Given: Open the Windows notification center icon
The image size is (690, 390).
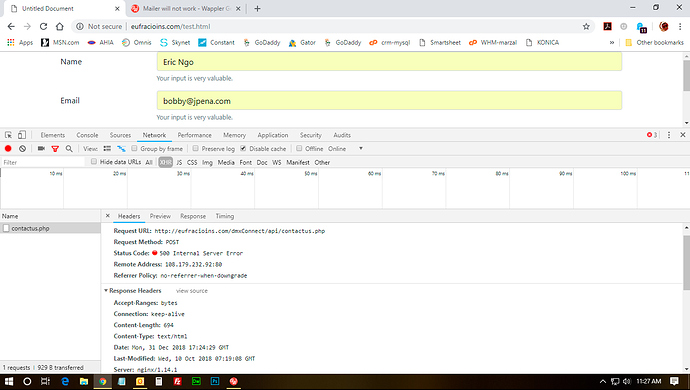Looking at the screenshot, I should (x=674, y=381).
